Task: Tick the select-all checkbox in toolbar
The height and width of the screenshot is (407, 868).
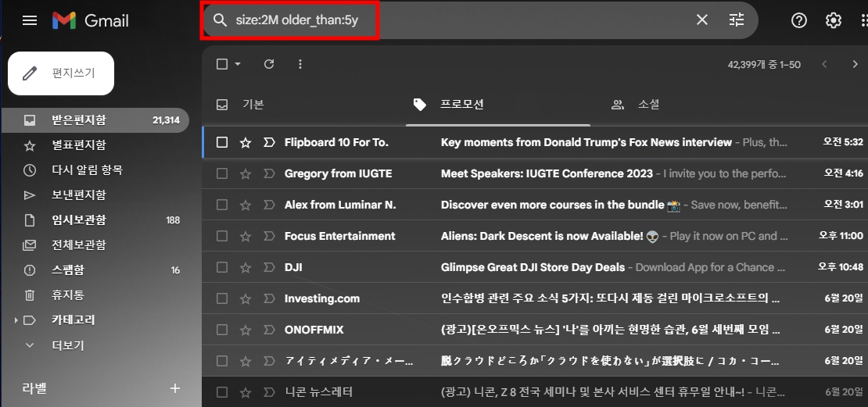Action: click(x=222, y=64)
